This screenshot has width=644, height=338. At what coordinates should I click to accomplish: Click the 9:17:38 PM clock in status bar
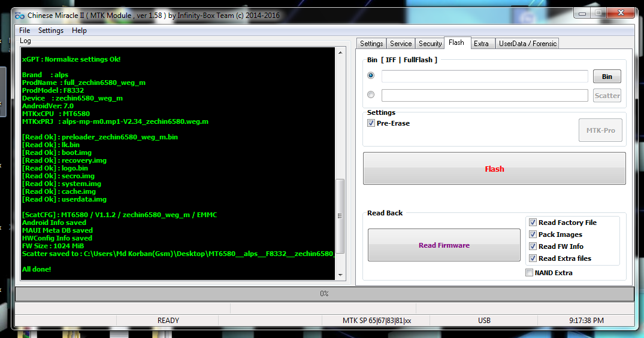point(586,321)
